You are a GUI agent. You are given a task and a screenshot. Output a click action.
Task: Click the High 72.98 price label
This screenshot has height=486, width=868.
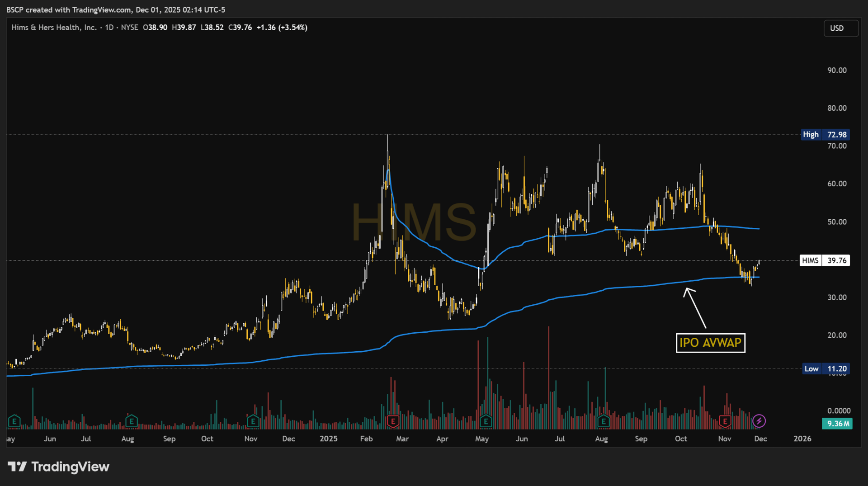[x=825, y=135]
